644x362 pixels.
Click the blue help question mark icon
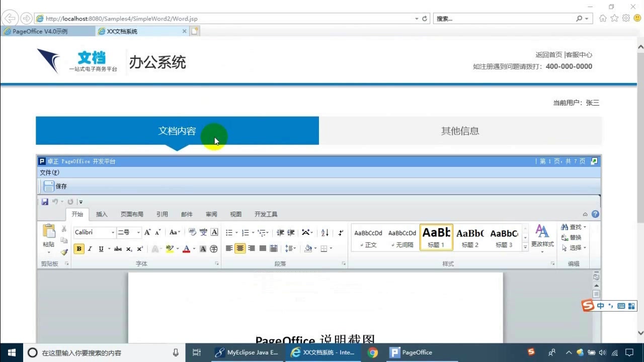[x=595, y=214]
